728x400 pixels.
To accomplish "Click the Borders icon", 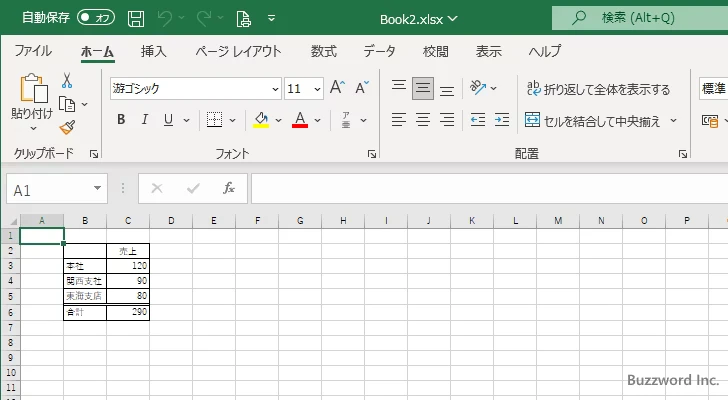I will [x=214, y=120].
